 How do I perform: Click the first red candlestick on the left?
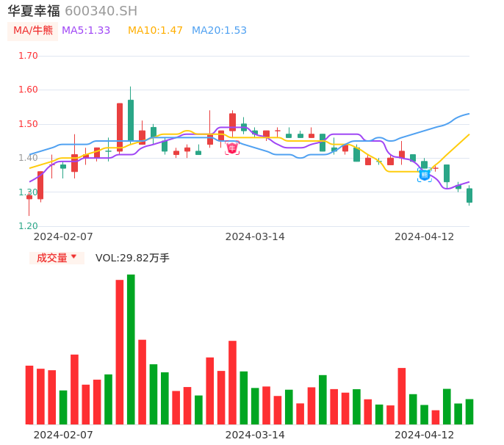(29, 197)
